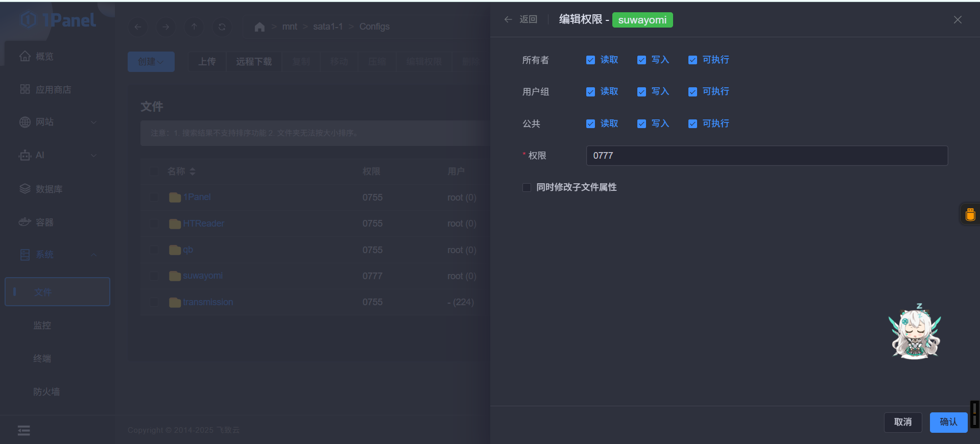Expand the AI menu

pos(57,155)
